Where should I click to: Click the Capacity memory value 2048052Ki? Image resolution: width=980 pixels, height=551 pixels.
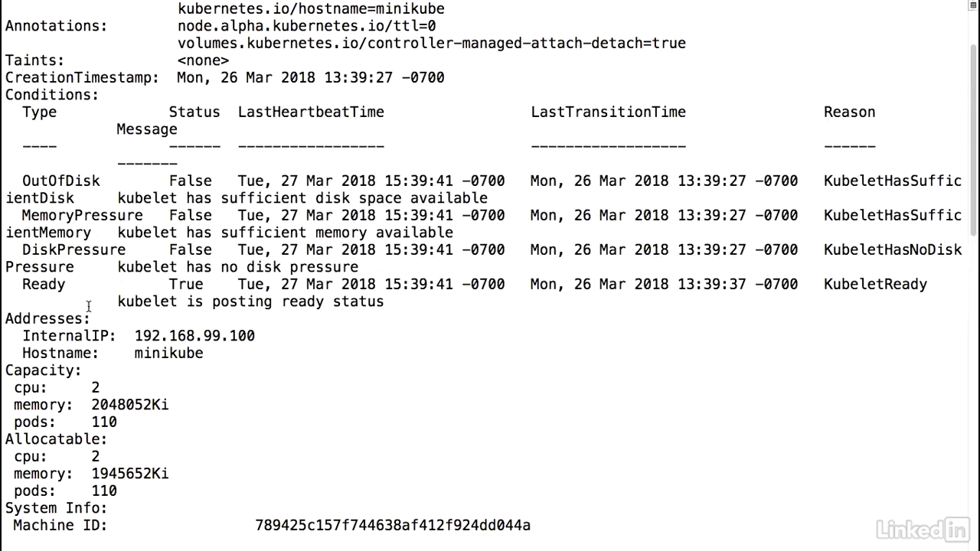click(x=130, y=405)
